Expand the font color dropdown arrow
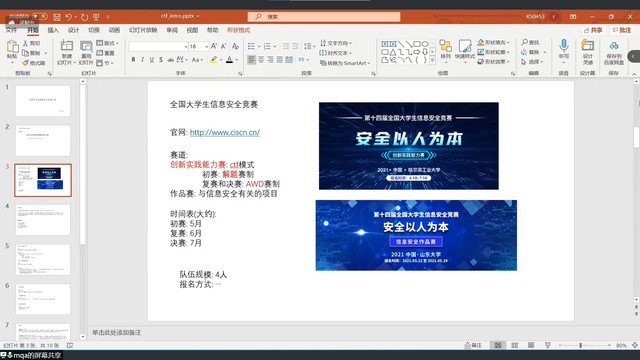Viewport: 640px width, 360px height. tap(237, 60)
